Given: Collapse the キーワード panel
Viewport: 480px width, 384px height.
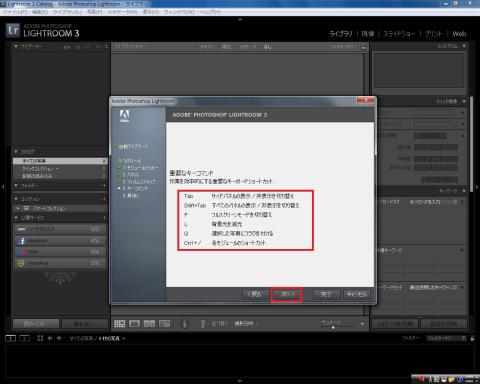Looking at the screenshot, I should pos(464,191).
